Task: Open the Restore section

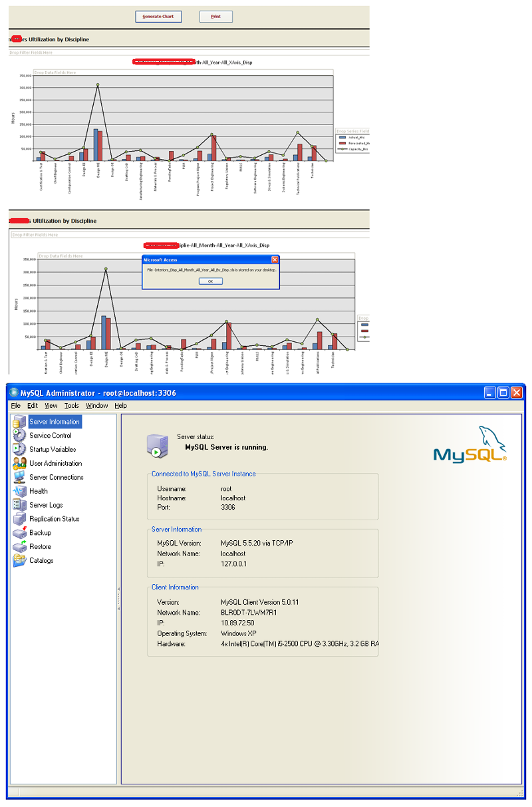Action: [x=40, y=547]
